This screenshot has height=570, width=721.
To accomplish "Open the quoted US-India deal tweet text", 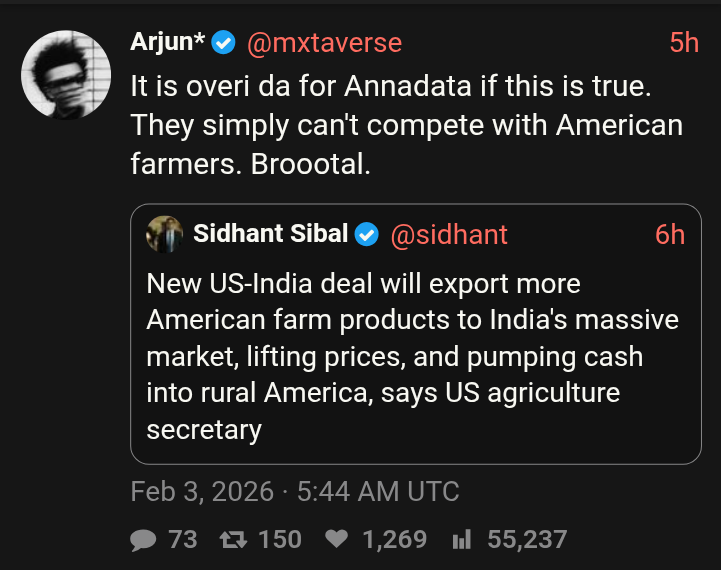I will [412, 357].
